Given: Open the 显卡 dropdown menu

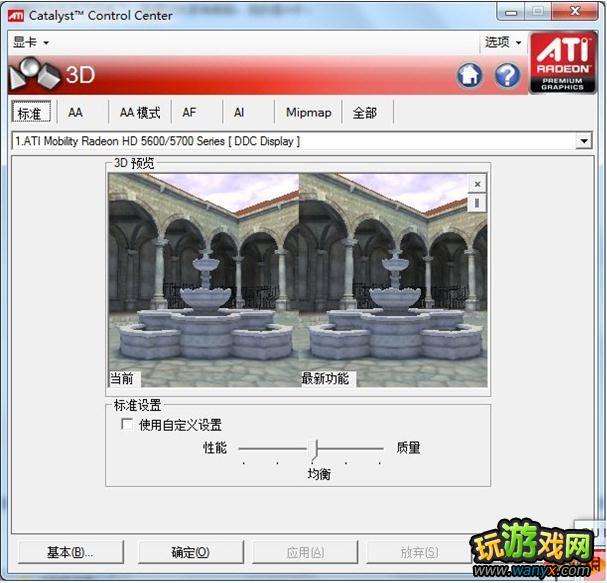Looking at the screenshot, I should (x=31, y=42).
